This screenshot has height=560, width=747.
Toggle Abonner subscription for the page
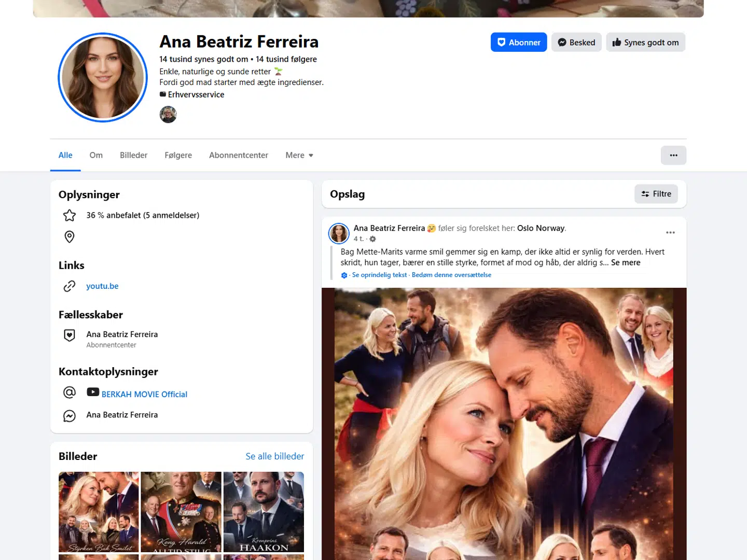coord(518,42)
